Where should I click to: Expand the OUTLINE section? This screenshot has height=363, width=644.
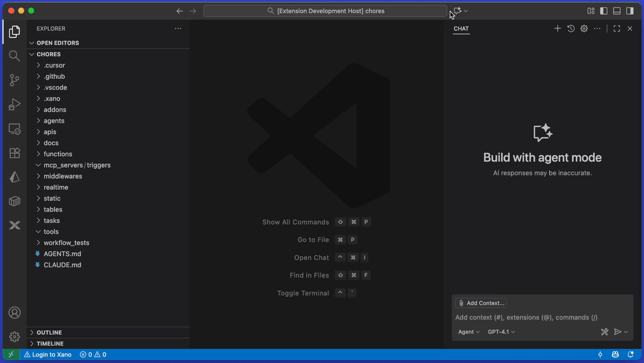pos(109,332)
